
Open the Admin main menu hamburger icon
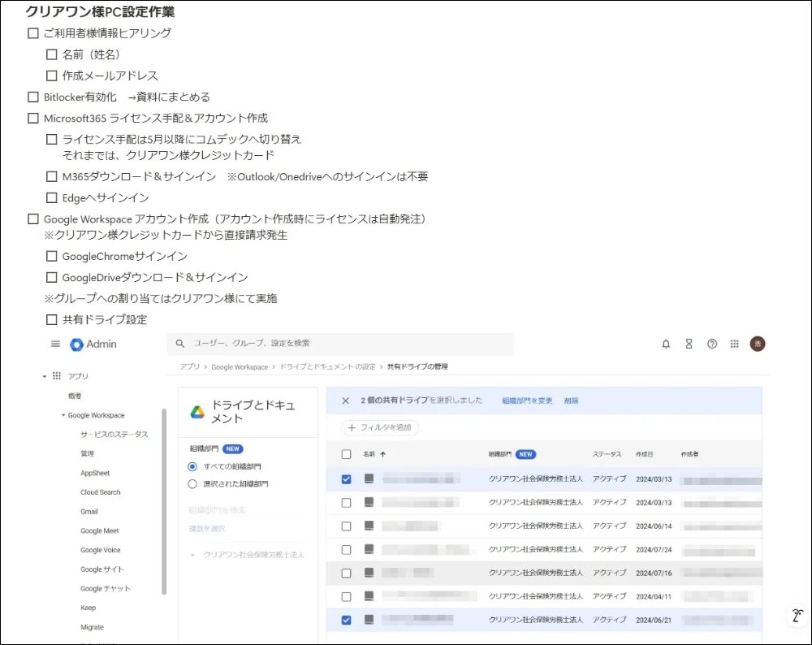(x=55, y=344)
